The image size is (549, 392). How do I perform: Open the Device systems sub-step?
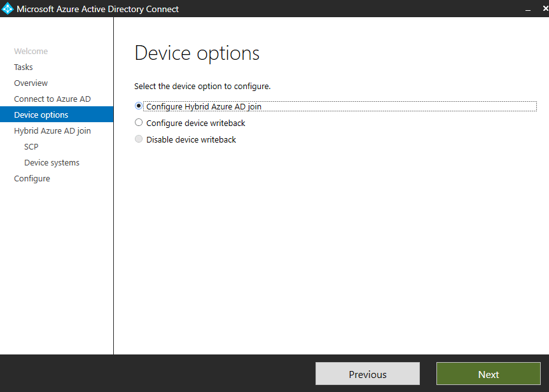pos(52,163)
